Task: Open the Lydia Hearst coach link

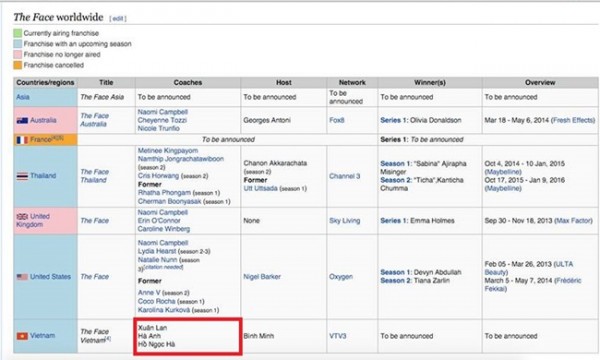Action: coord(157,251)
